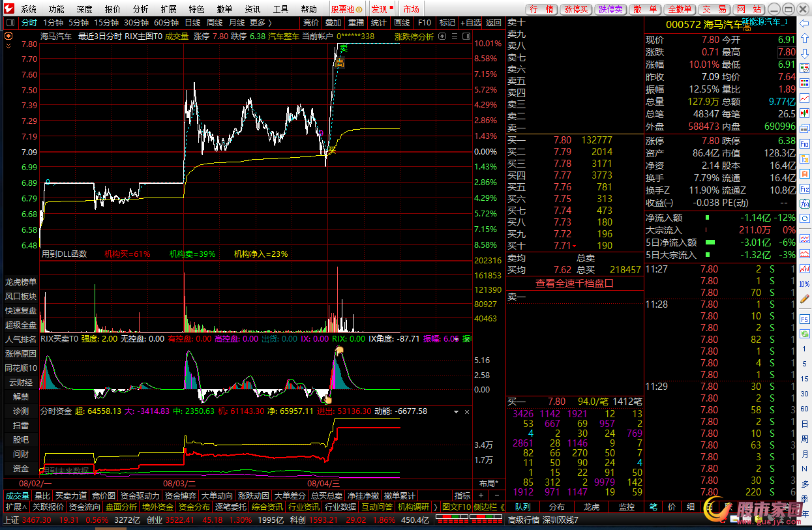Toggle the left panel button beside 分时
This screenshot has height=530, width=812.
[9, 22]
